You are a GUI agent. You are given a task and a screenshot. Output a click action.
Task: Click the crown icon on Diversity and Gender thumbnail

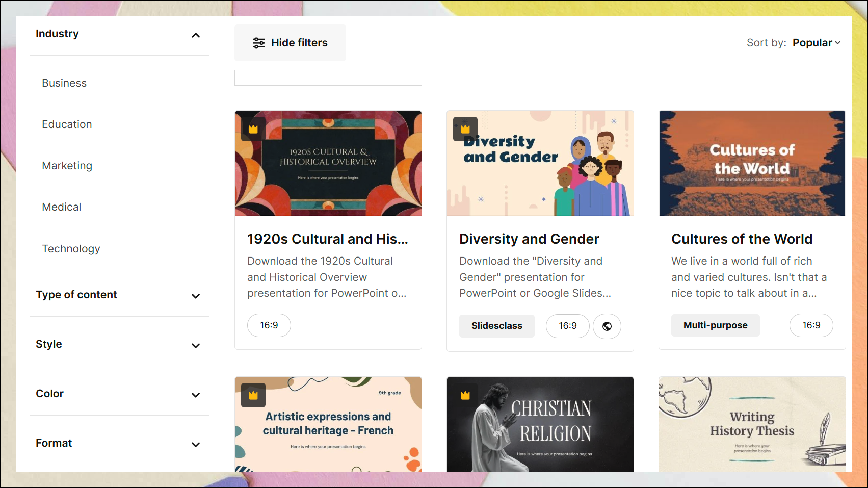465,129
